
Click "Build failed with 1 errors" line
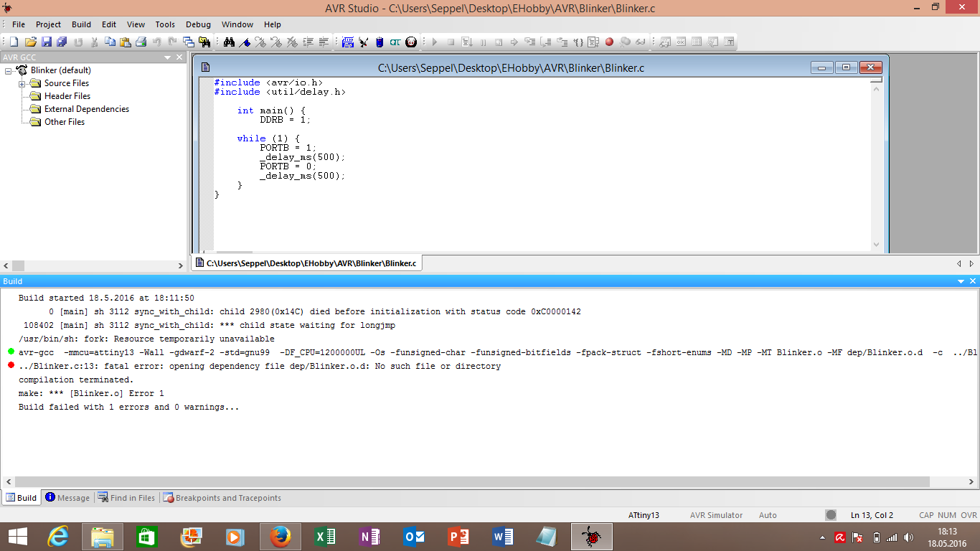coord(128,407)
